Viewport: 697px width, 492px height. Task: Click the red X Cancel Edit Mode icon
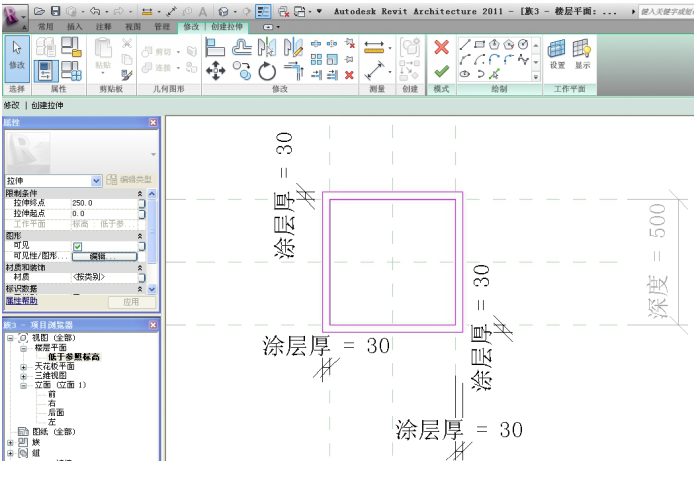tap(441, 47)
